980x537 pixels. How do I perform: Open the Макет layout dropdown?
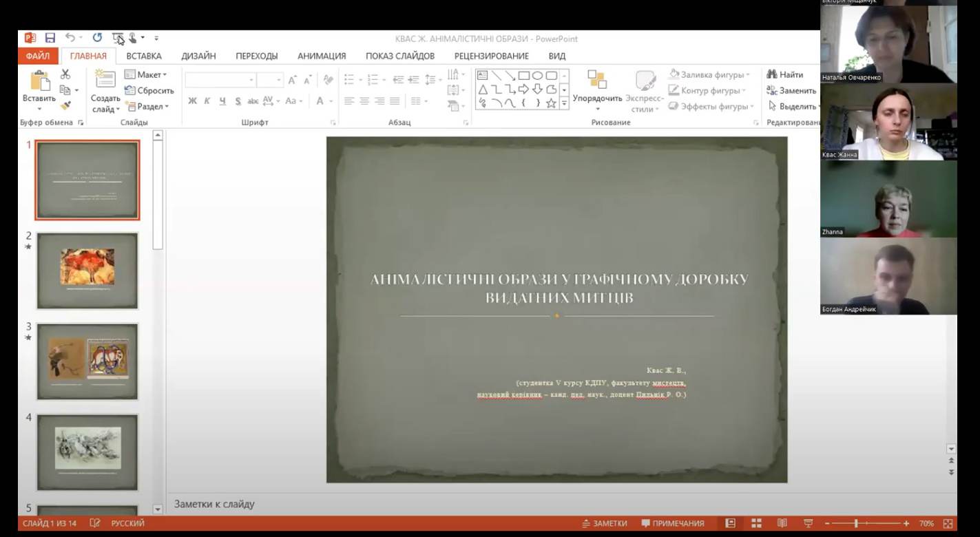146,74
